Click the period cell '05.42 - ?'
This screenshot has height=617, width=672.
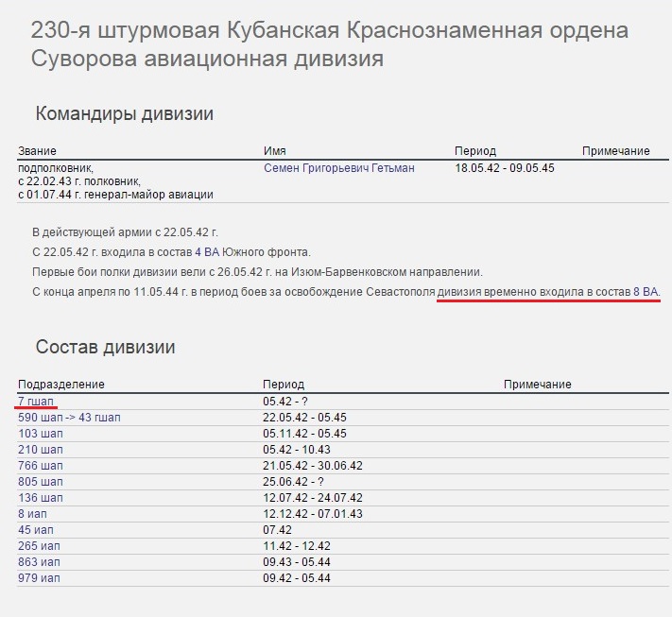pos(285,402)
